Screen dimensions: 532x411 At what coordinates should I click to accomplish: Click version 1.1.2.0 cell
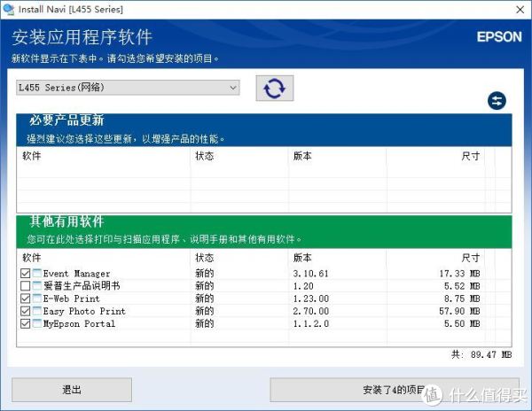coord(311,323)
